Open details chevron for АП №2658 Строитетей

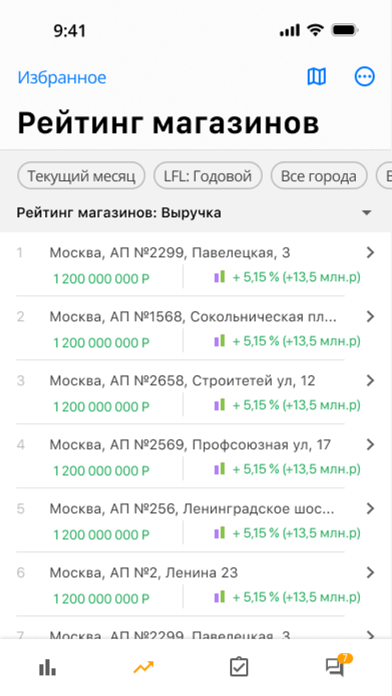(370, 380)
